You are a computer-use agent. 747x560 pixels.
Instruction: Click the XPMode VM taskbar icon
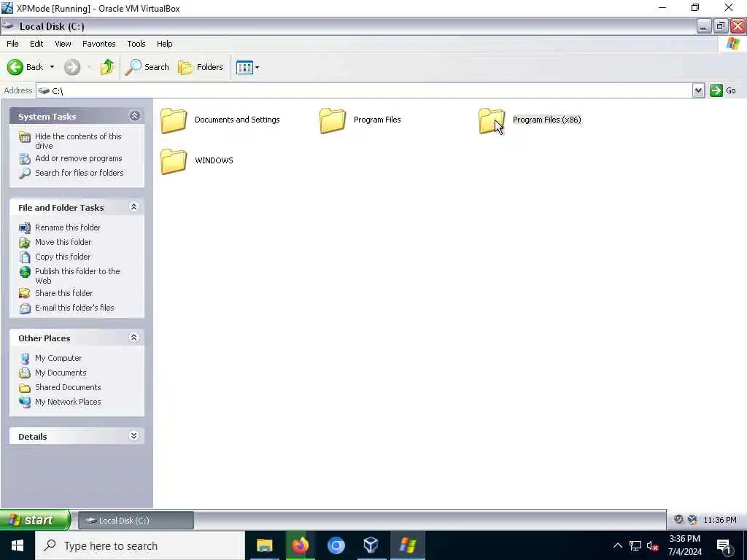point(408,545)
